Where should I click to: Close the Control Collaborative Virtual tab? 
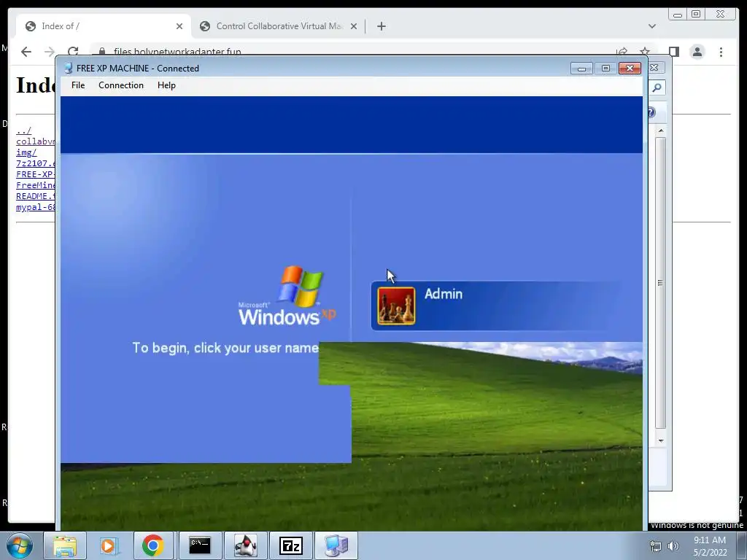(354, 26)
